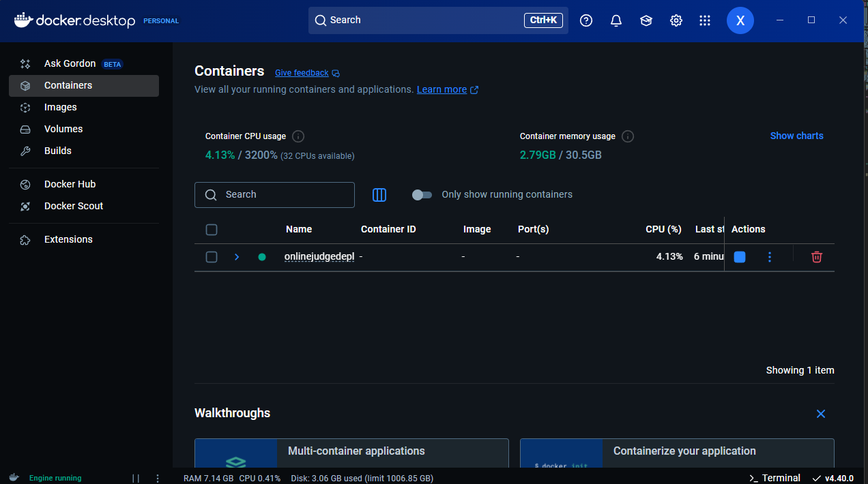Viewport: 868px width, 484px height.
Task: Check the select-all containers checkbox in header
Action: tap(212, 230)
